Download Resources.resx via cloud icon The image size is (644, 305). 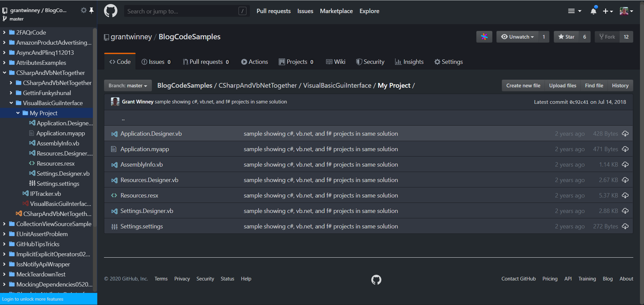point(625,195)
